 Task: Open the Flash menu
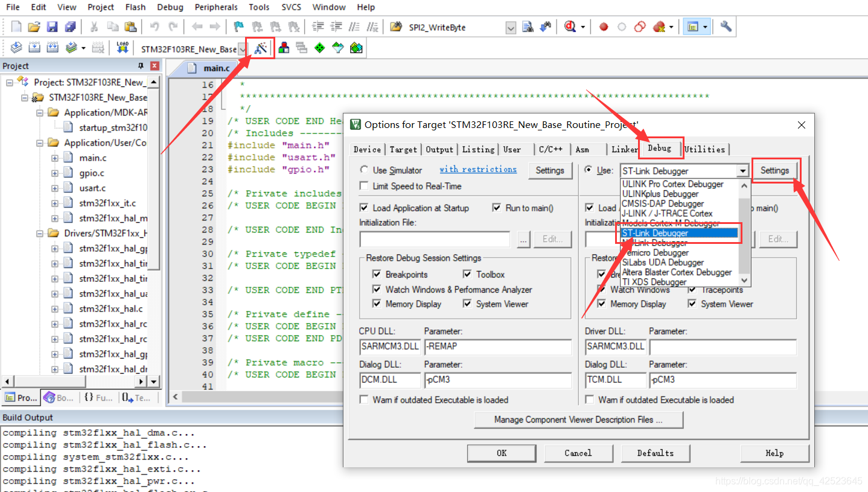click(136, 7)
